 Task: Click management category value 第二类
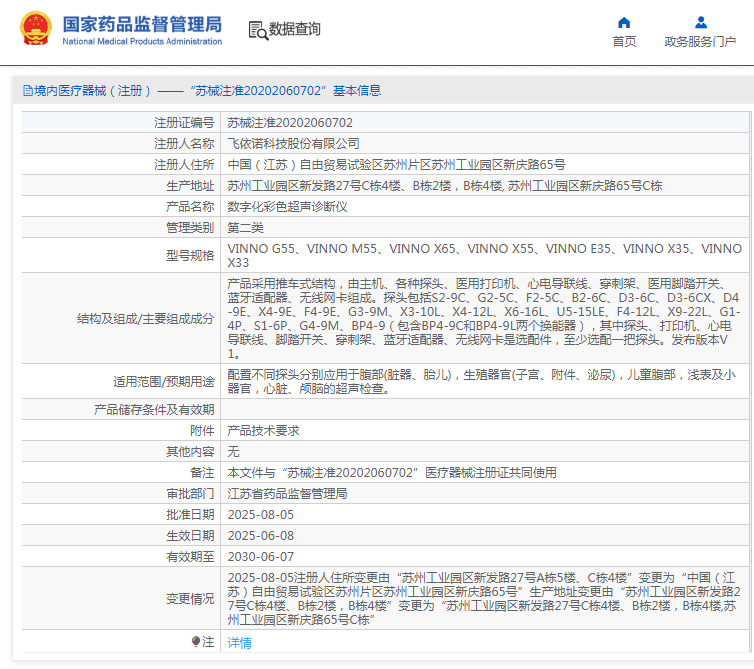point(245,227)
